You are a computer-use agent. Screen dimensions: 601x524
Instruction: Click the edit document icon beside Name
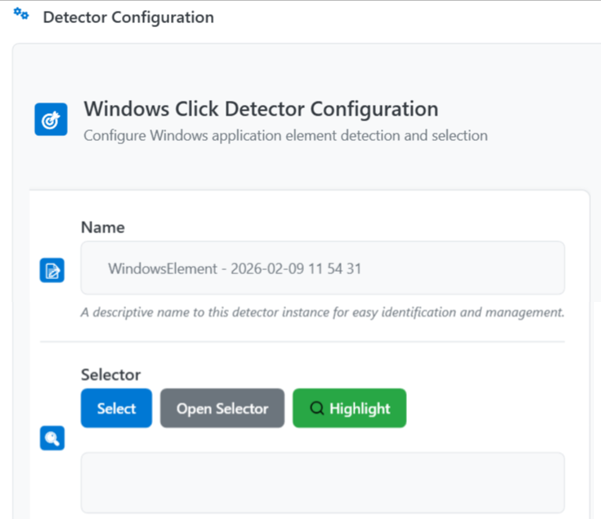coord(52,270)
